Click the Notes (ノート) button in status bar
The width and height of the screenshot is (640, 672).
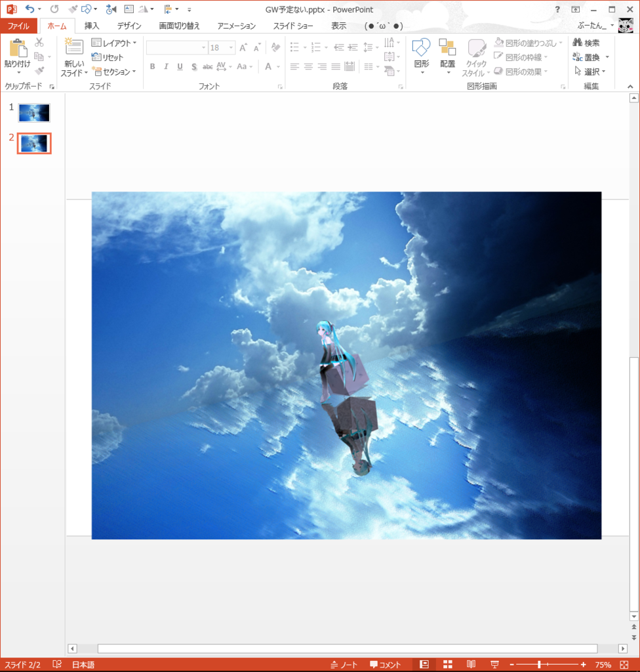pos(344,665)
